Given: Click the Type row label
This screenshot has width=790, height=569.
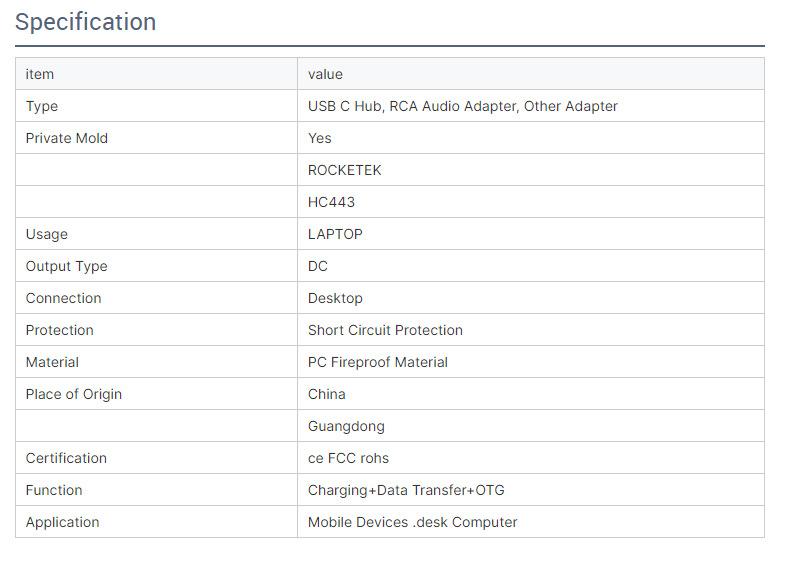Looking at the screenshot, I should coord(42,106).
